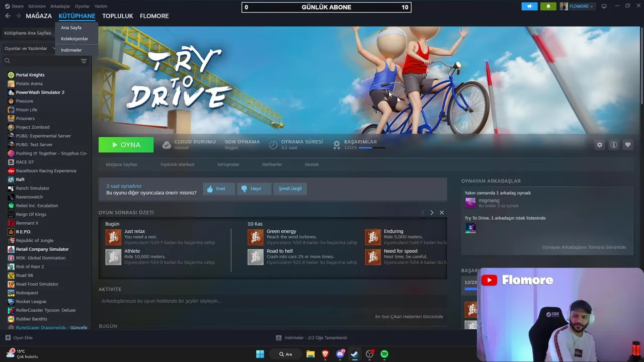Click the Enduring achievement icon
Image resolution: width=644 pixels, height=362 pixels.
click(373, 237)
